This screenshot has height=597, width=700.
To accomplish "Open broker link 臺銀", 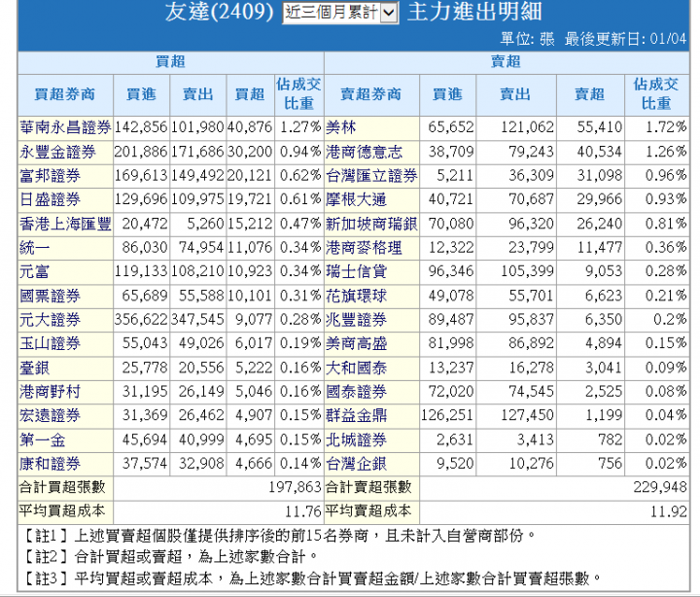I will click(35, 369).
